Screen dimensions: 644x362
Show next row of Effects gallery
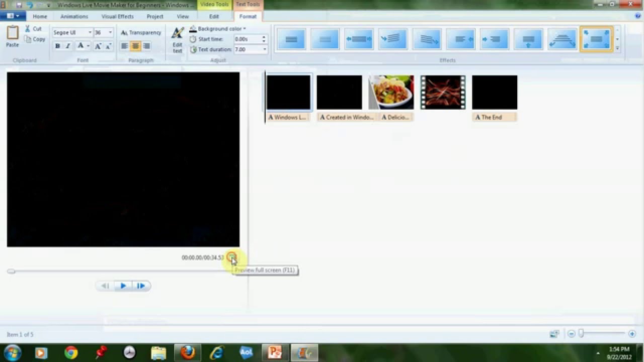click(617, 39)
